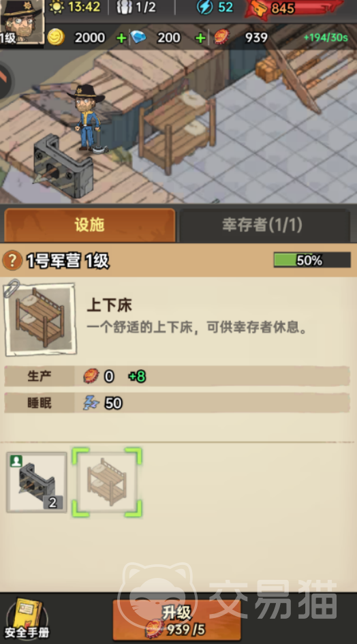The width and height of the screenshot is (357, 644).
Task: Open the 安全手册 safety manual
Action: coord(27,619)
